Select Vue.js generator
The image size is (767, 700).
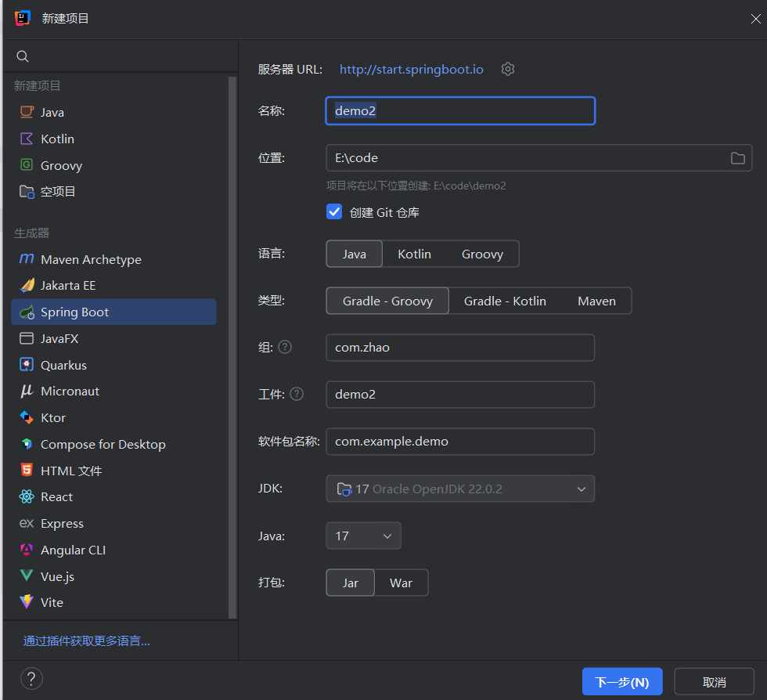click(113, 576)
